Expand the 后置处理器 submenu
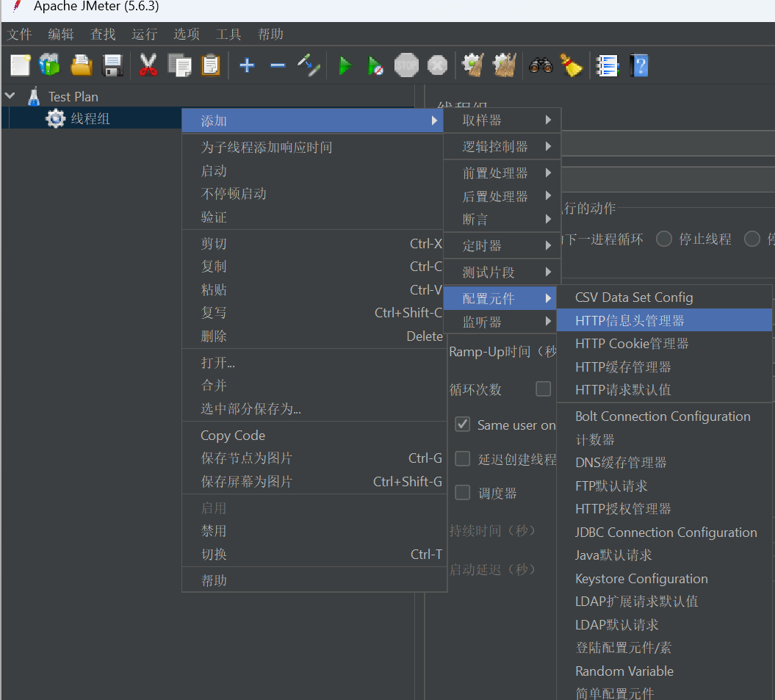 502,196
